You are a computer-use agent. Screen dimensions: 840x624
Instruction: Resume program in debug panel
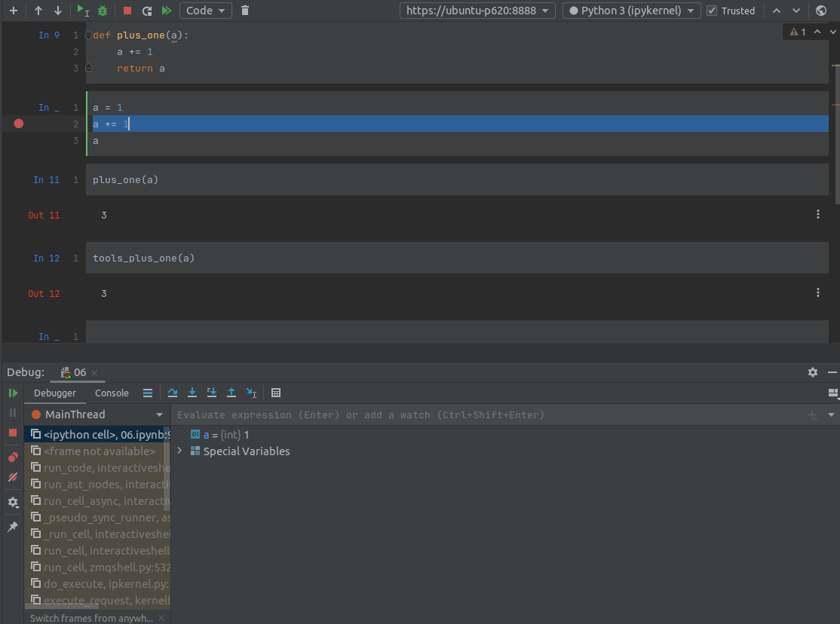[13, 393]
